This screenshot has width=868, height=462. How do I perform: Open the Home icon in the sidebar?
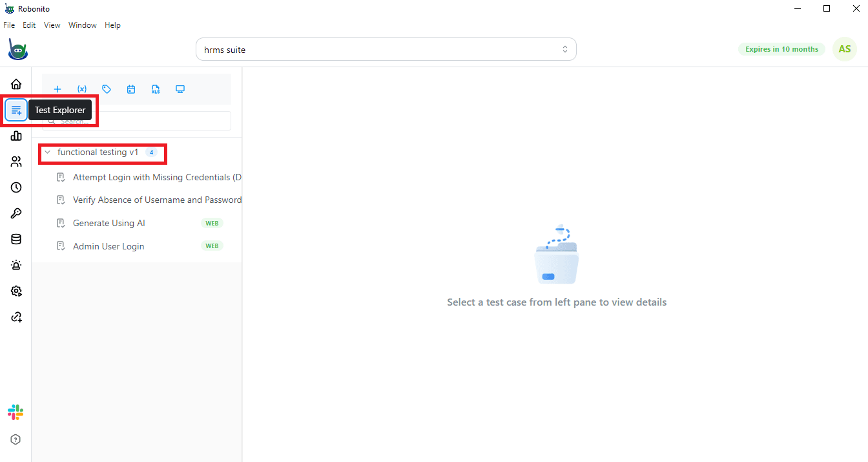pos(15,84)
